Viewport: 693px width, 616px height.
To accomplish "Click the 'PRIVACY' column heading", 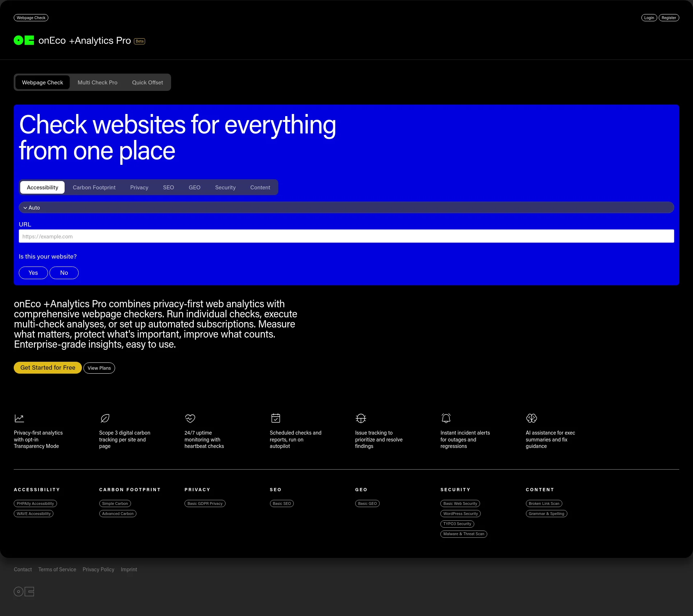I will point(197,490).
